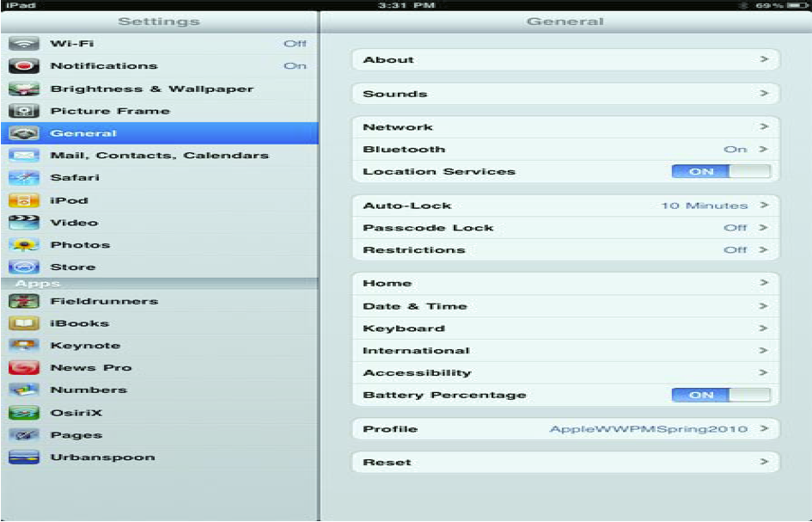This screenshot has width=812, height=522.
Task: Click the chevron on the Bluetooth row
Action: click(764, 150)
